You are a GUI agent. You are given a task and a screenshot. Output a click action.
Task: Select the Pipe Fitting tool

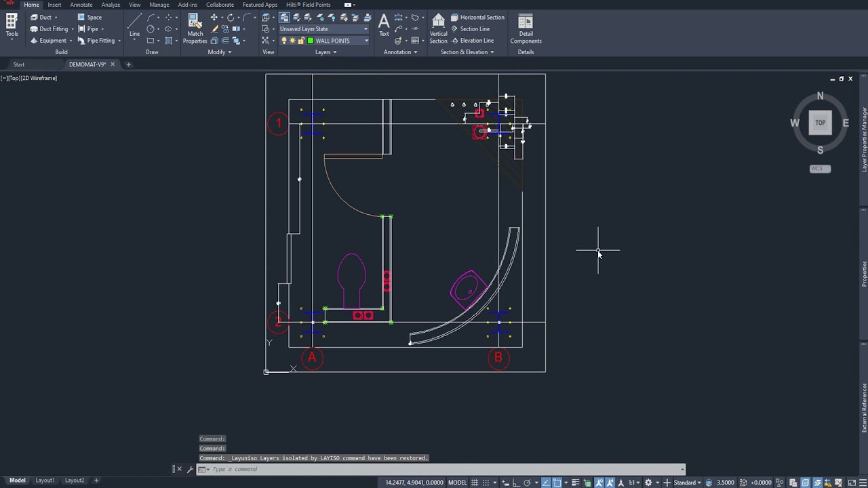pos(96,41)
